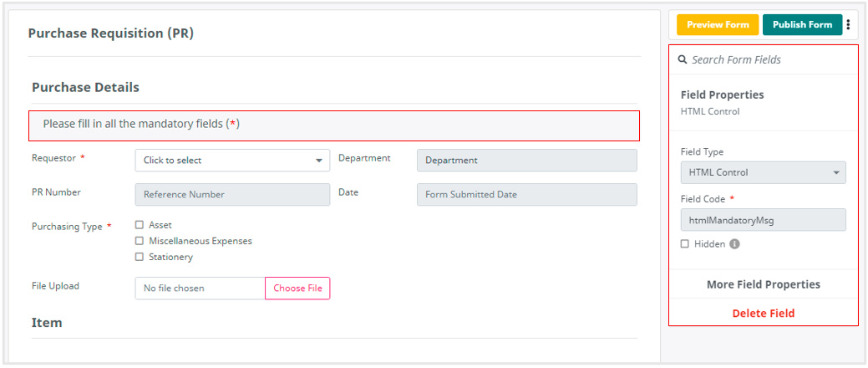868x368 pixels.
Task: Click the Date label
Action: tap(348, 192)
